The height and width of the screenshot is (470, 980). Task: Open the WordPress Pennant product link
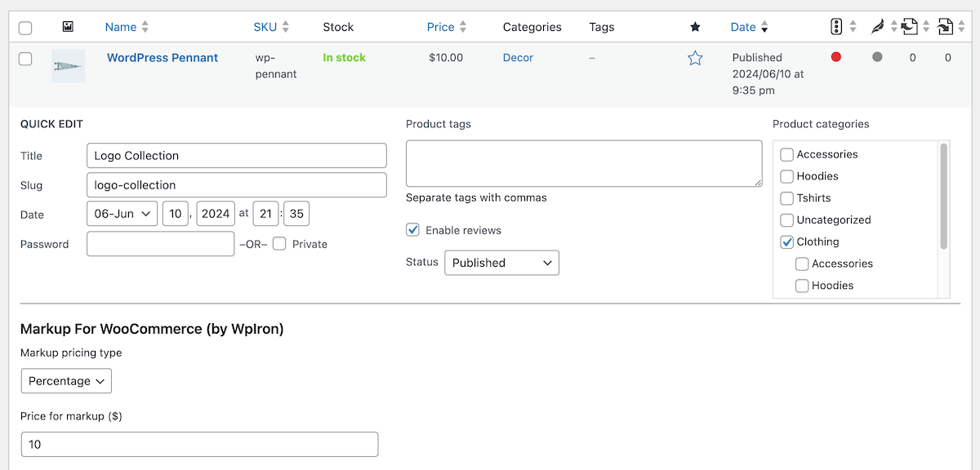163,58
